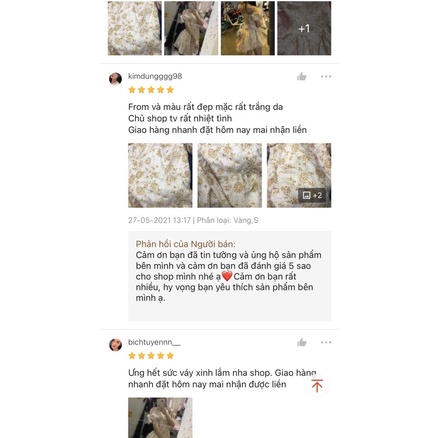This screenshot has height=438, width=438.
Task: Click kimdungggg98's five-star rating
Action: [x=151, y=90]
